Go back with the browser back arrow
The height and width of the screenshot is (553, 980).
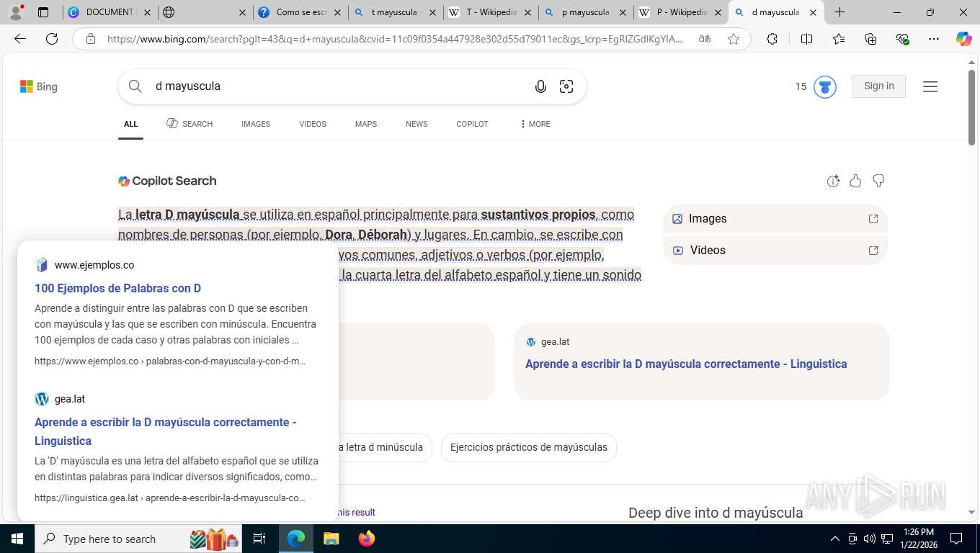[20, 39]
